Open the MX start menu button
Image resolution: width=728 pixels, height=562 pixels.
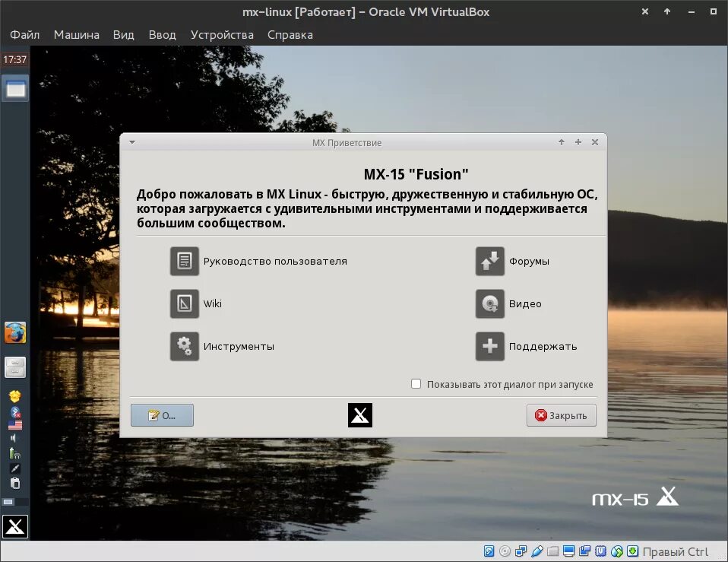(x=15, y=527)
